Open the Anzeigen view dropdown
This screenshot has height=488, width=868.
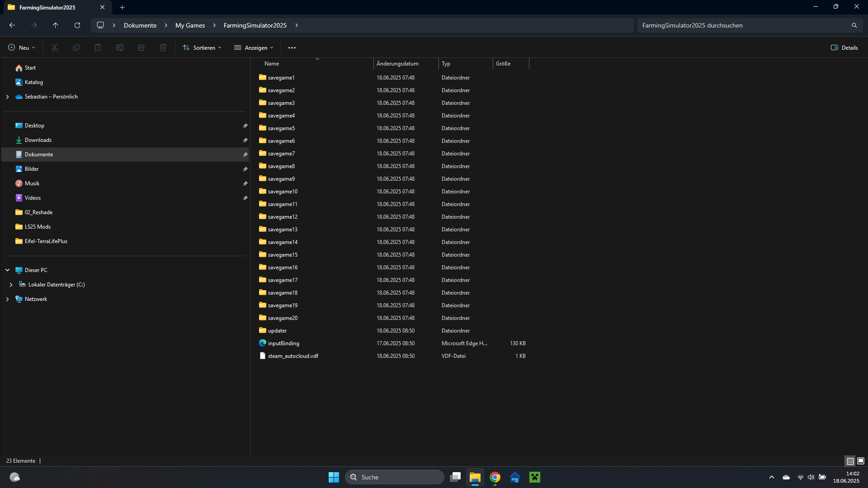tap(254, 47)
